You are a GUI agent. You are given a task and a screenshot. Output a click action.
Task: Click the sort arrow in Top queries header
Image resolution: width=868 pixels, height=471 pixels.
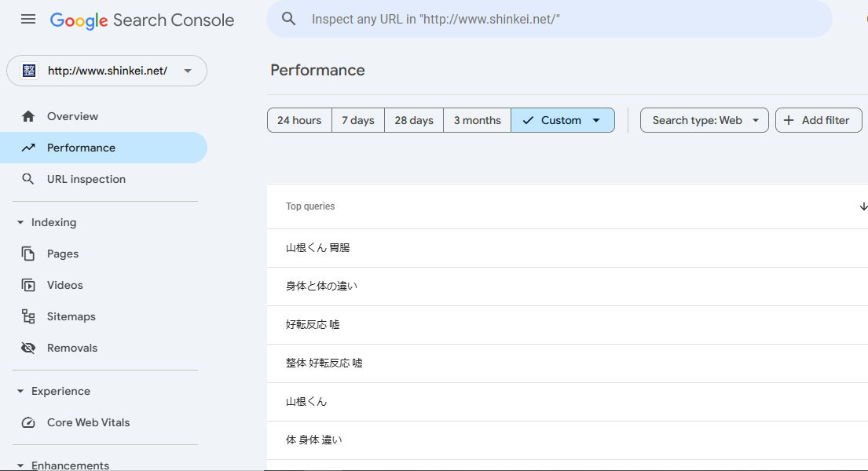point(863,206)
